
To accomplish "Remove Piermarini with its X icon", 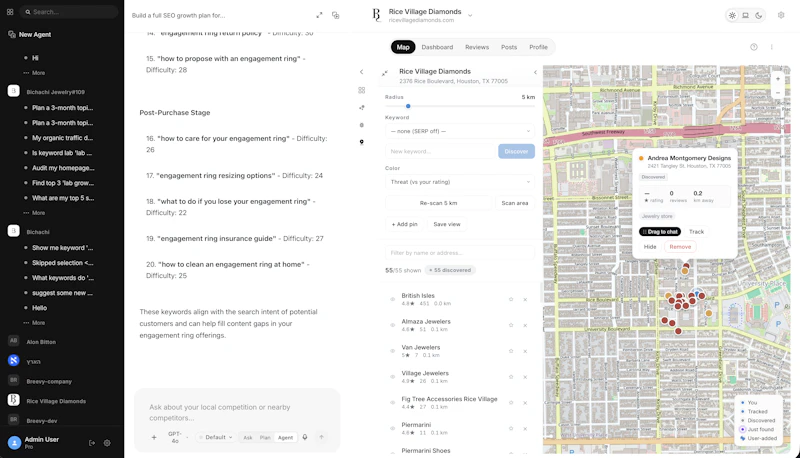I will (x=525, y=428).
